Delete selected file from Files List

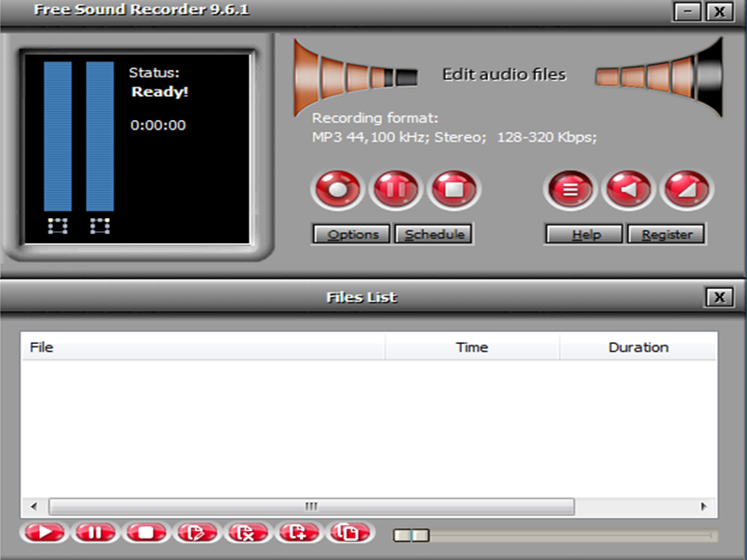coord(248,532)
